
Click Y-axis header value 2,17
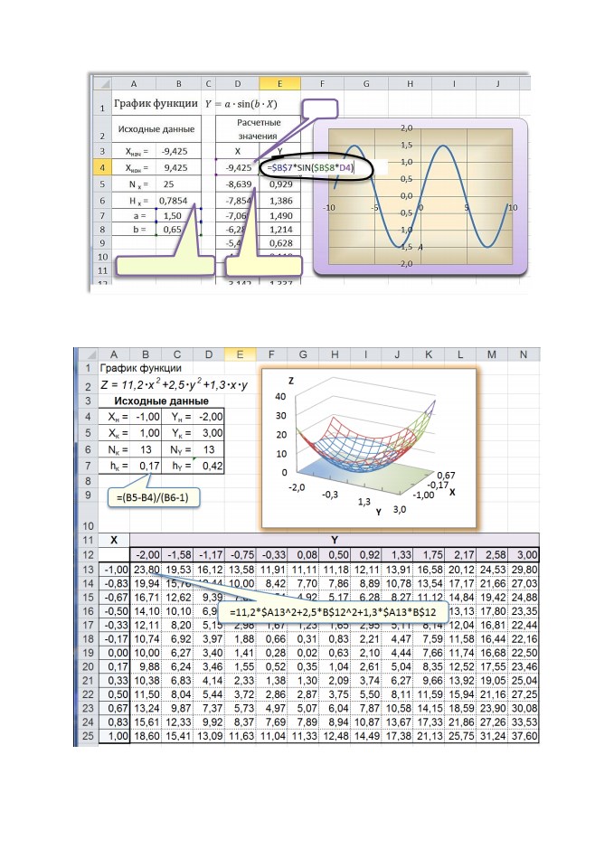pos(460,554)
